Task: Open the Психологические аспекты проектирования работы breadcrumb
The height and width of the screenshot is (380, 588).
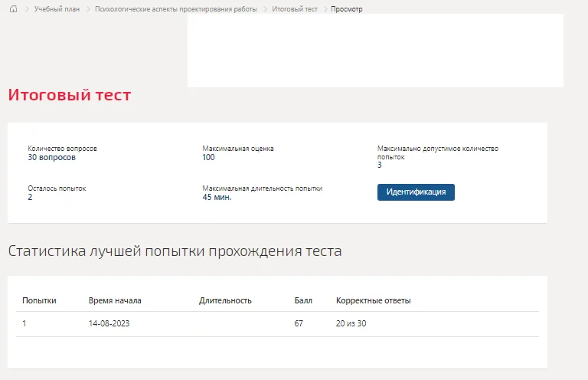Action: pos(176,9)
